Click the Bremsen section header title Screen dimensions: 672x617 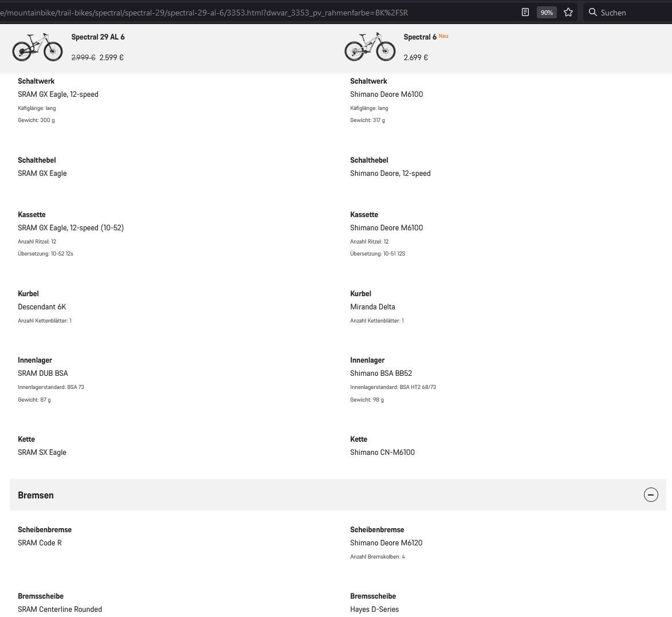36,495
